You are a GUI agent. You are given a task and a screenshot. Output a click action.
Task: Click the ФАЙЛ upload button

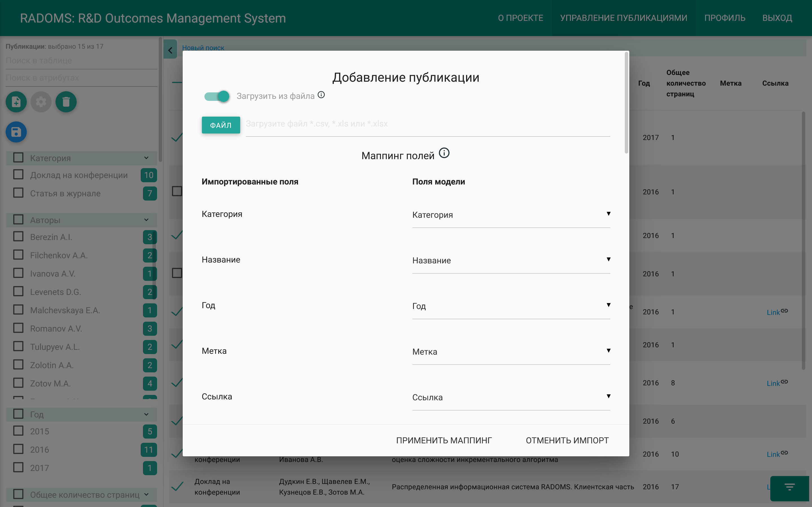coord(221,125)
